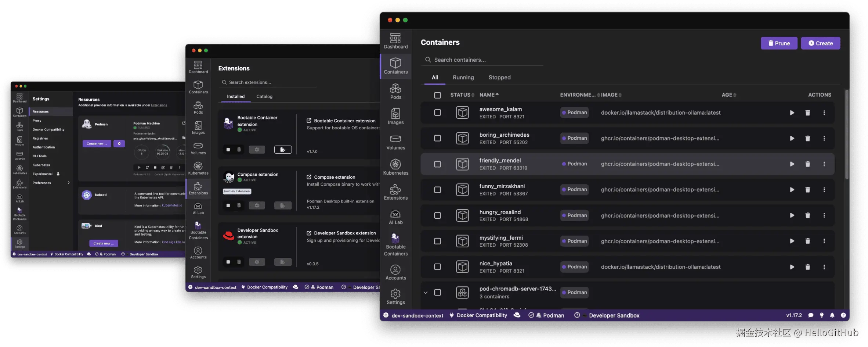The height and width of the screenshot is (347, 868).
Task: Sort containers by the STATUS column
Action: click(462, 95)
